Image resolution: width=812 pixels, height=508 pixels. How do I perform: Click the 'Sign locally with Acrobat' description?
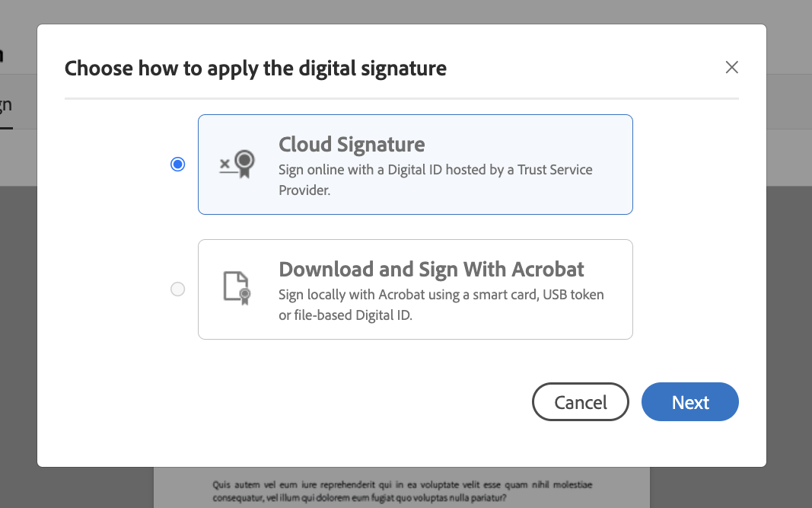441,305
